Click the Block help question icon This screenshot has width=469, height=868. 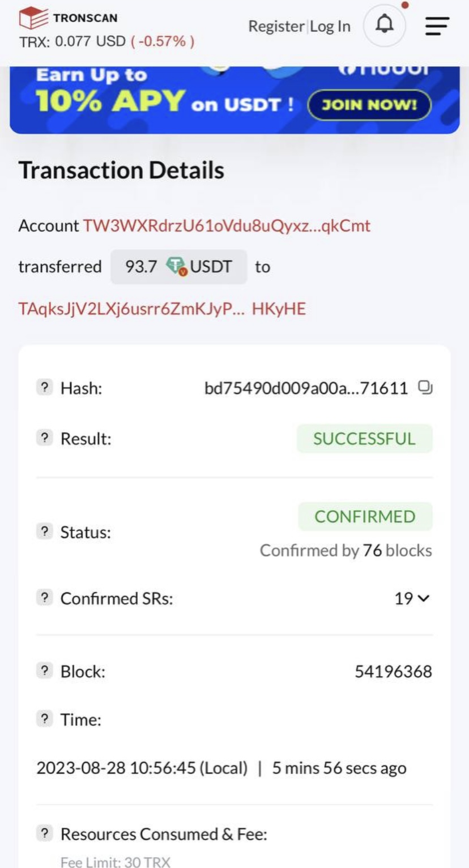(x=44, y=671)
